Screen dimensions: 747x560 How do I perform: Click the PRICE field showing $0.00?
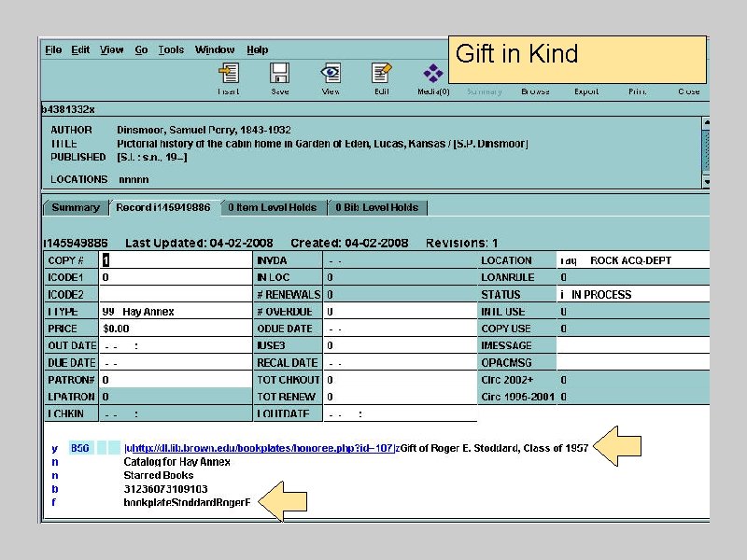(x=176, y=329)
